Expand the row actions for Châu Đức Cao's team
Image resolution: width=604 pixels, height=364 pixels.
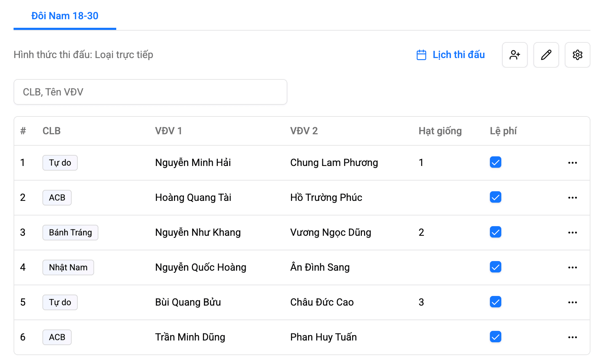click(x=572, y=302)
